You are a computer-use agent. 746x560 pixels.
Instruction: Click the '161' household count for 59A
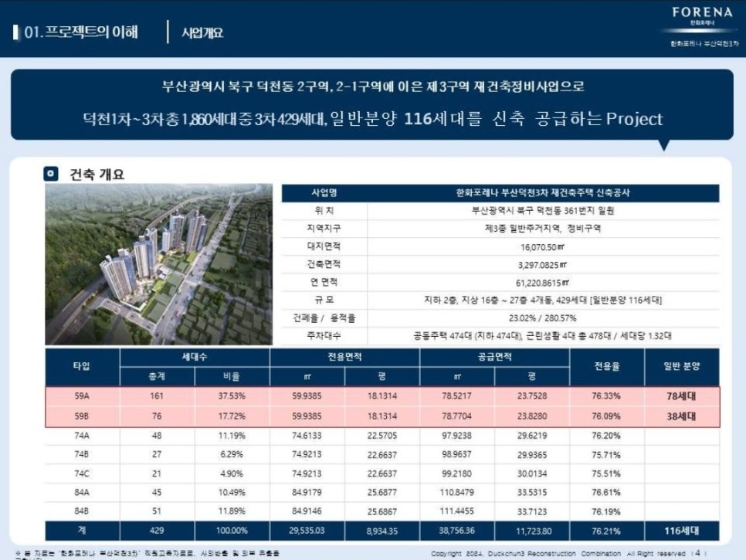point(157,395)
